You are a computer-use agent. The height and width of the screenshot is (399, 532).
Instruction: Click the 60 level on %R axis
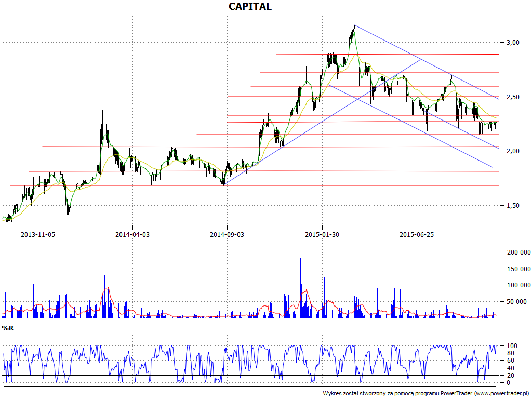[511, 361]
